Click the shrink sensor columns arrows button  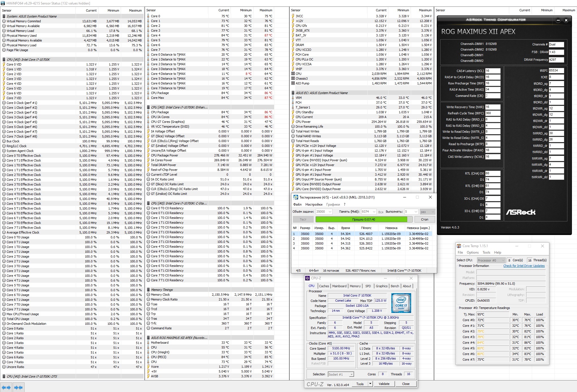click(x=18, y=387)
